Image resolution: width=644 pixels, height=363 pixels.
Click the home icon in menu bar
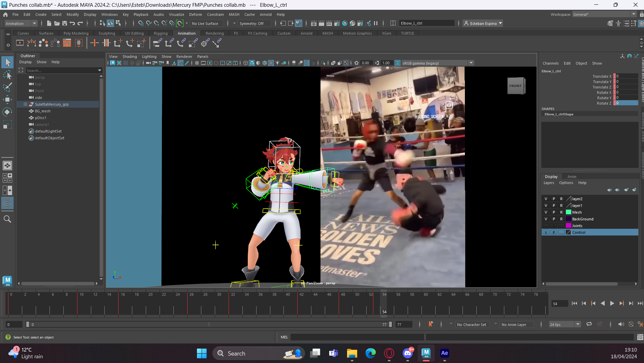point(5,14)
